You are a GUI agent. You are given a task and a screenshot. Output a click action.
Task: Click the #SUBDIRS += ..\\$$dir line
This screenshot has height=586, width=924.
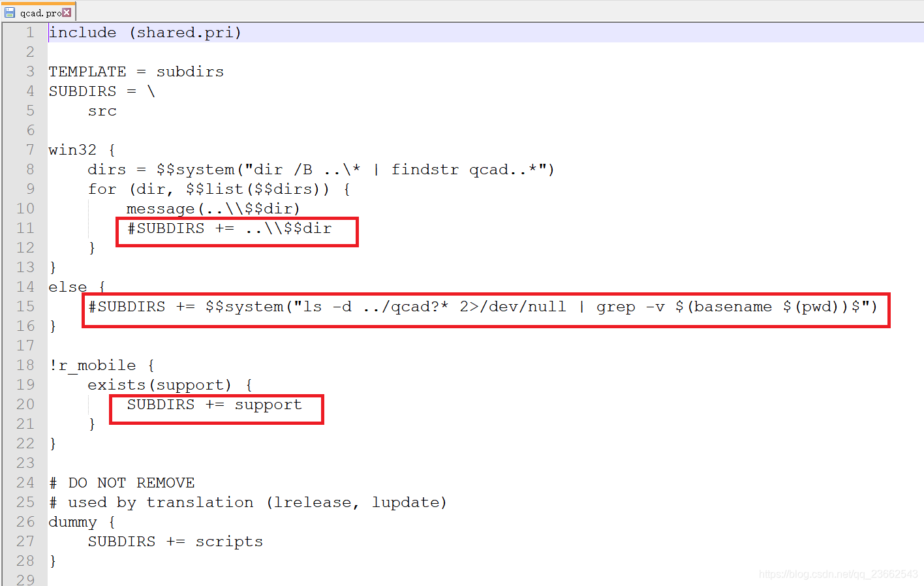pyautogui.click(x=229, y=228)
